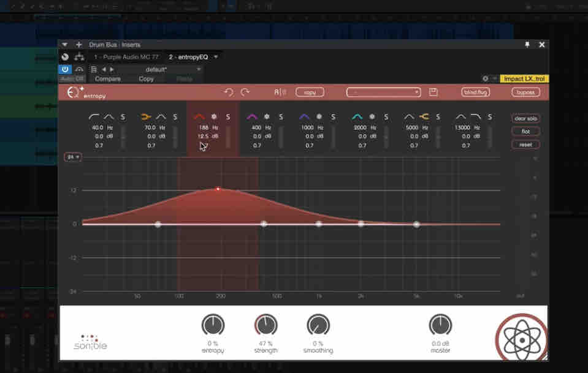Click the clear solo button
The height and width of the screenshot is (373, 588).
click(524, 117)
